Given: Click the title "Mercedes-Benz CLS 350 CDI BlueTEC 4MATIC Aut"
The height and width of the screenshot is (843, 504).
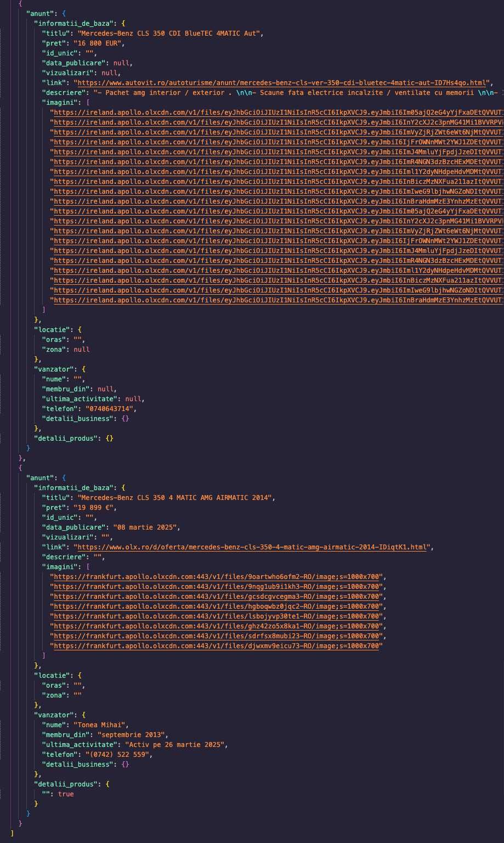Looking at the screenshot, I should coord(169,33).
